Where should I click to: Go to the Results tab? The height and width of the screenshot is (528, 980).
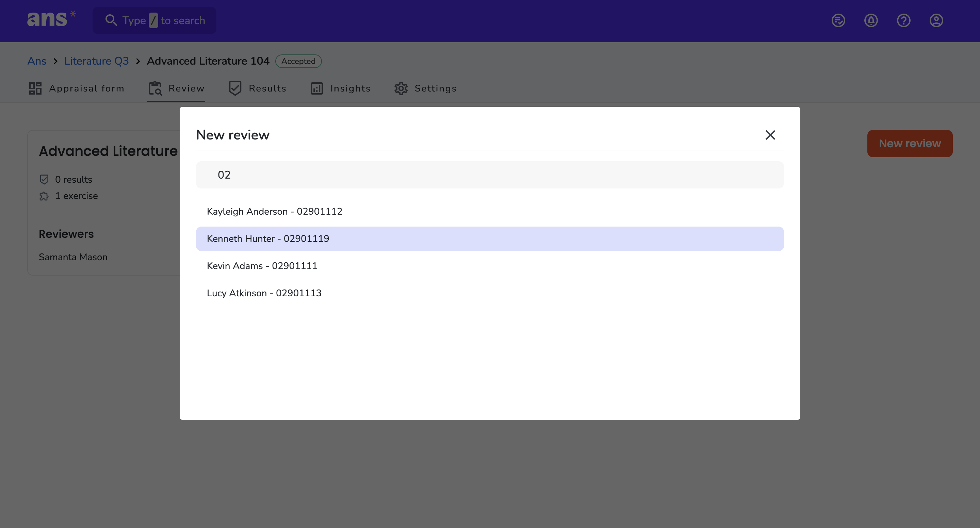[x=257, y=88]
